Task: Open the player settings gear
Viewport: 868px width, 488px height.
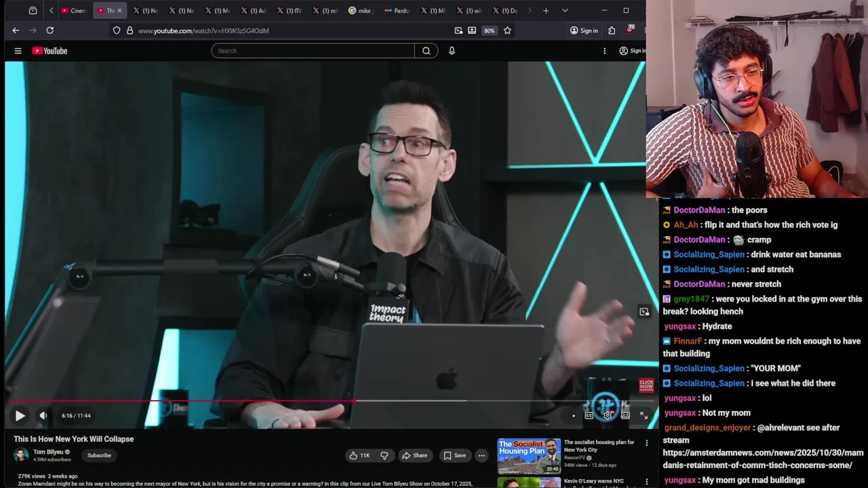Action: (607, 415)
